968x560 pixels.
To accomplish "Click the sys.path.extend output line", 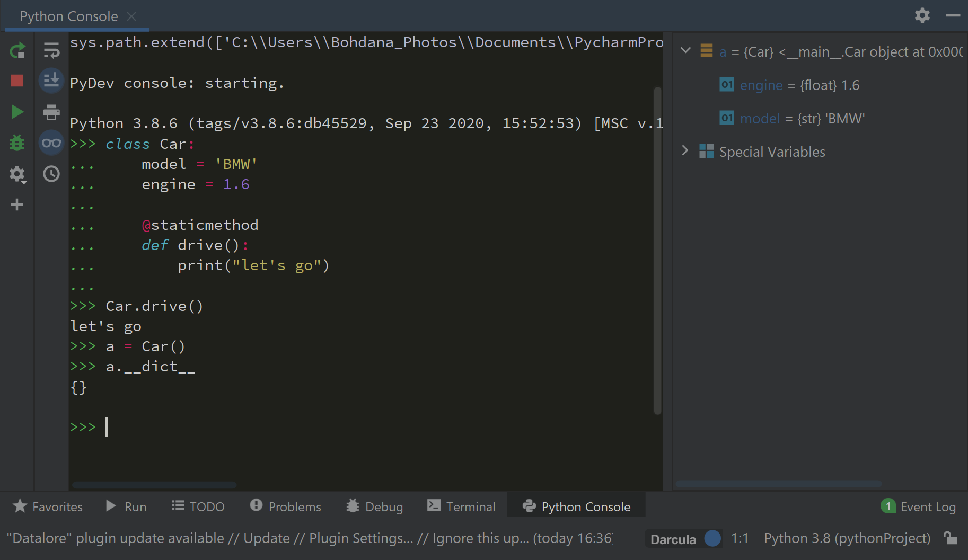I will [366, 42].
